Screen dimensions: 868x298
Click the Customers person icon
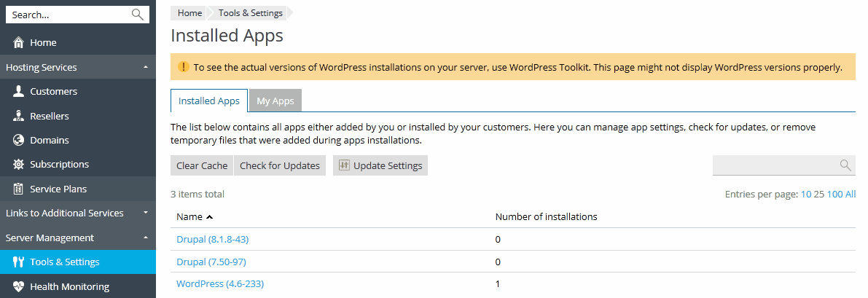coord(18,92)
